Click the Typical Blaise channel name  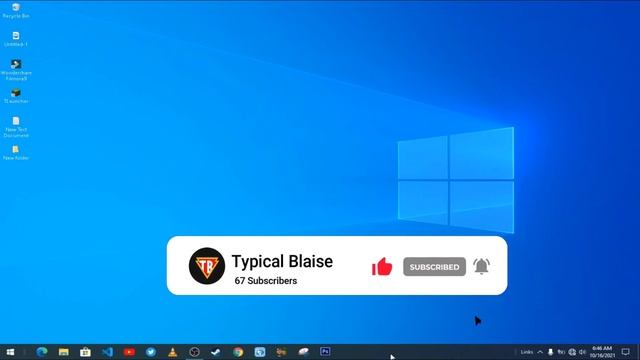282,261
